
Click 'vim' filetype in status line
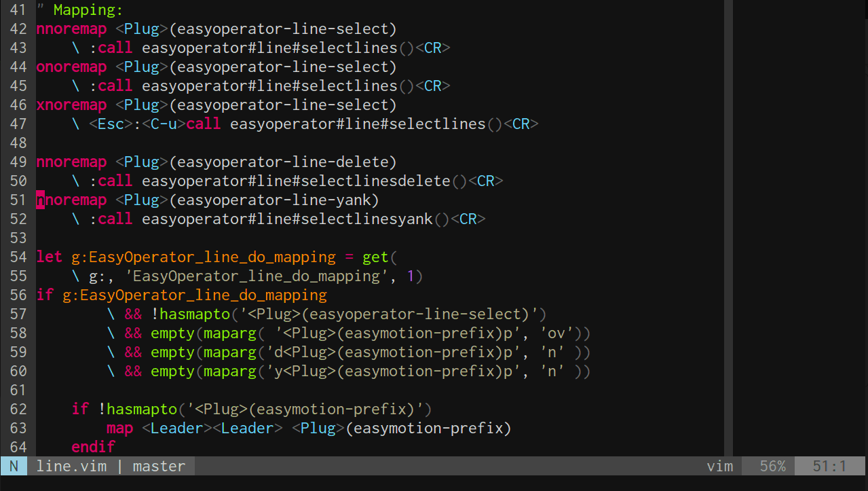720,467
